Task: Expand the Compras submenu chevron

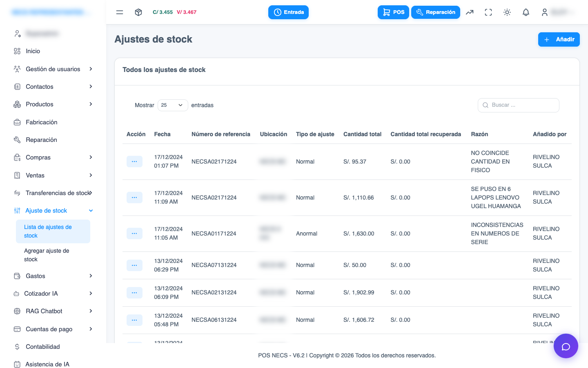Action: pos(91,157)
